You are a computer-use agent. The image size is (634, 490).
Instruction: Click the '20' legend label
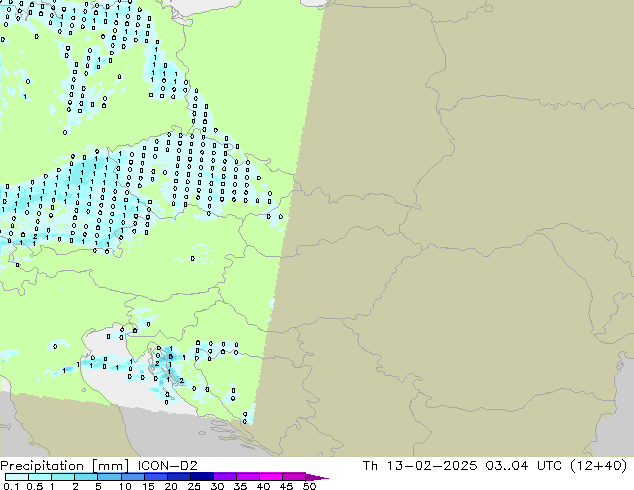[x=171, y=486]
